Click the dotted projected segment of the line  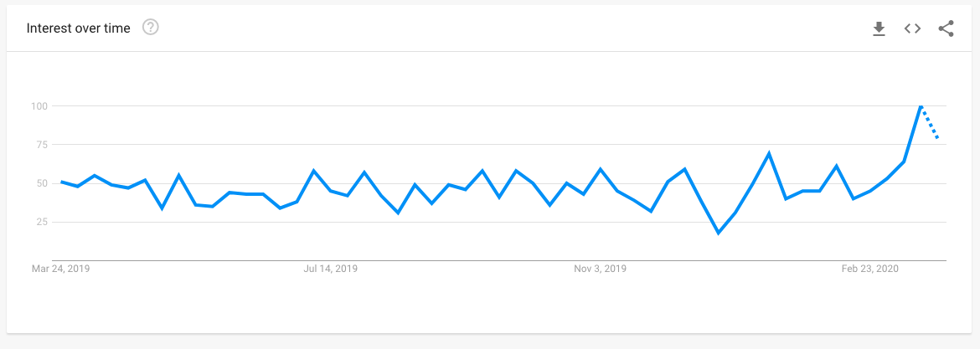[x=930, y=122]
